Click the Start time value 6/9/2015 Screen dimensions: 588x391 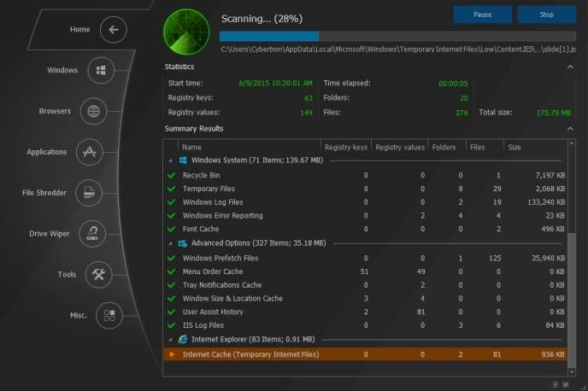click(275, 83)
